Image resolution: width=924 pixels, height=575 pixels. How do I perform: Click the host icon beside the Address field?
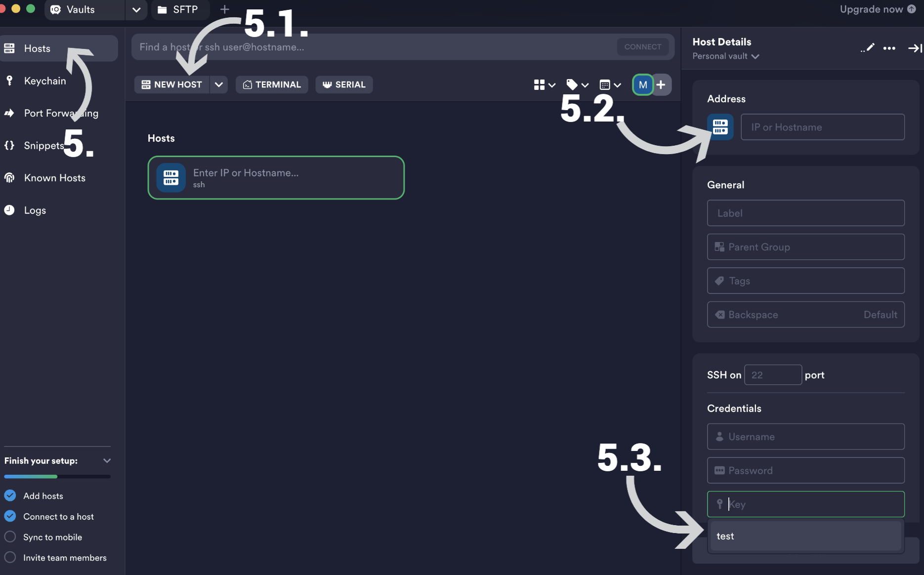pos(720,127)
